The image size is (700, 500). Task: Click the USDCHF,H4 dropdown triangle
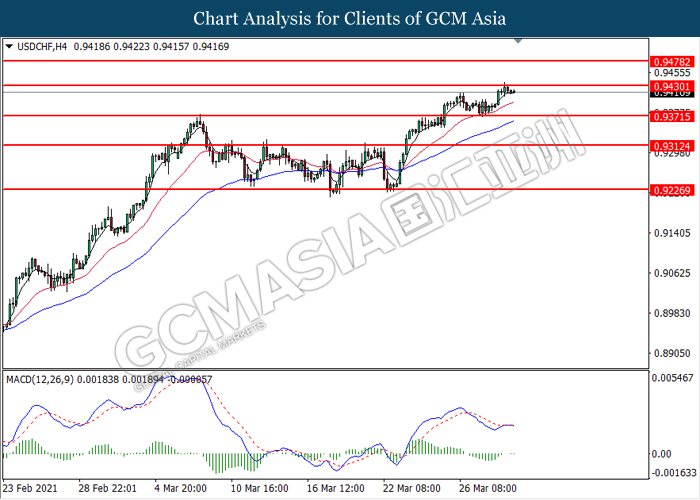[x=9, y=46]
